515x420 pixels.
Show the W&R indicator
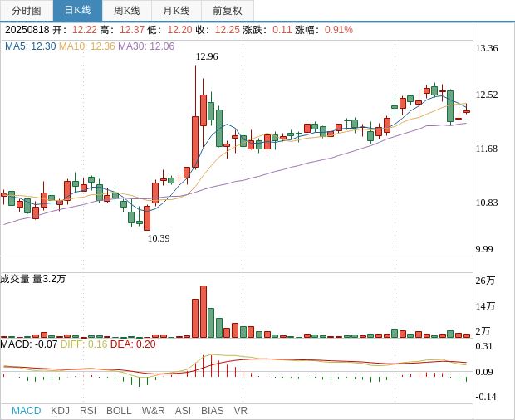(153, 411)
